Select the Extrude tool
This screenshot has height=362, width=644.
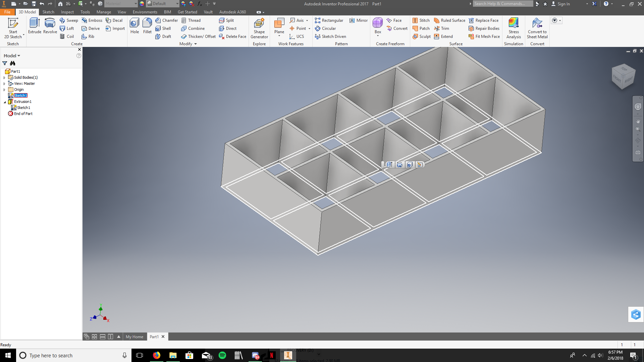pyautogui.click(x=35, y=26)
